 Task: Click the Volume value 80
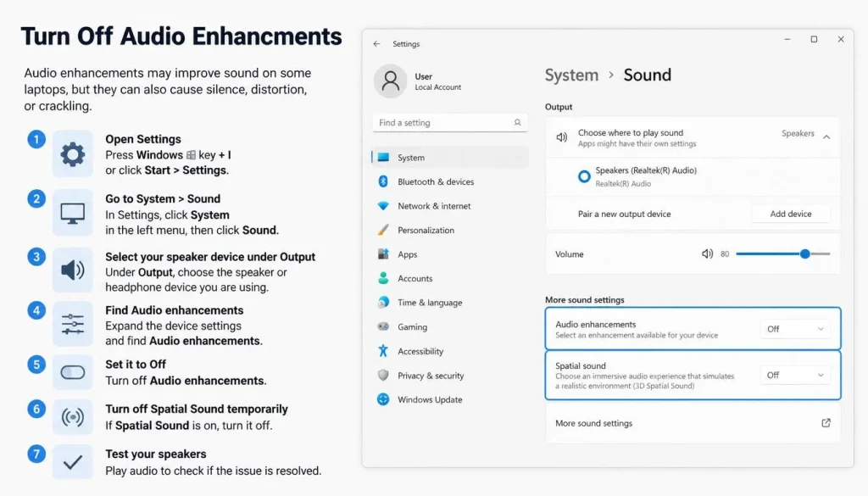tap(725, 254)
